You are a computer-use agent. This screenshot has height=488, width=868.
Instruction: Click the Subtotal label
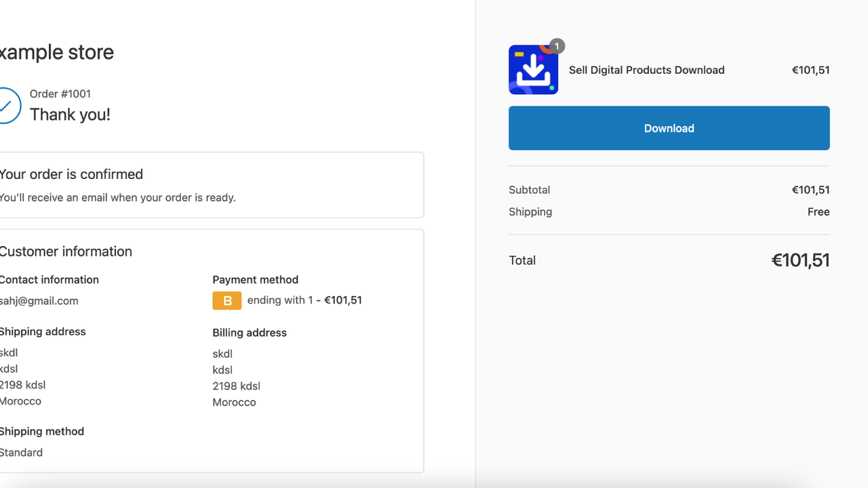point(530,190)
